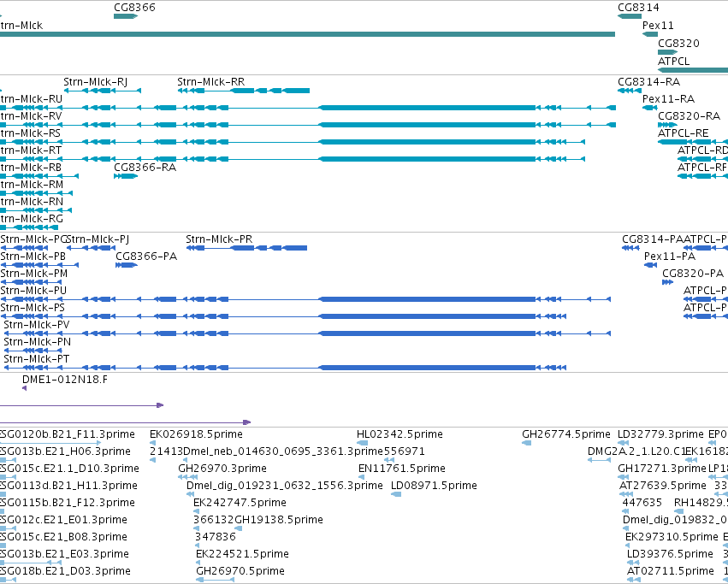The height and width of the screenshot is (584, 728).
Task: Select the Dmel_dig_019231_0632_1556.3prime label
Action: [x=285, y=486]
